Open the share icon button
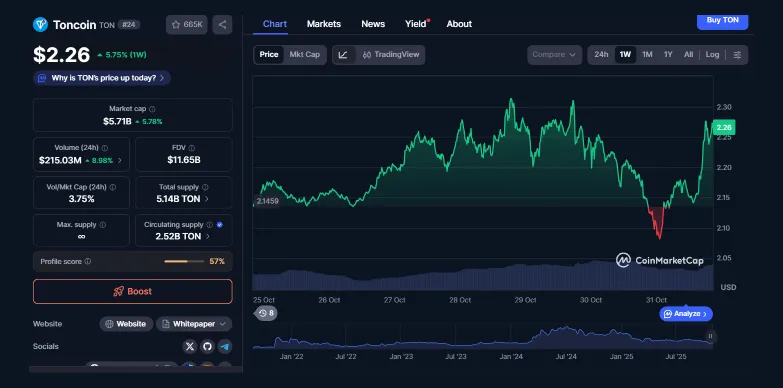 (222, 24)
